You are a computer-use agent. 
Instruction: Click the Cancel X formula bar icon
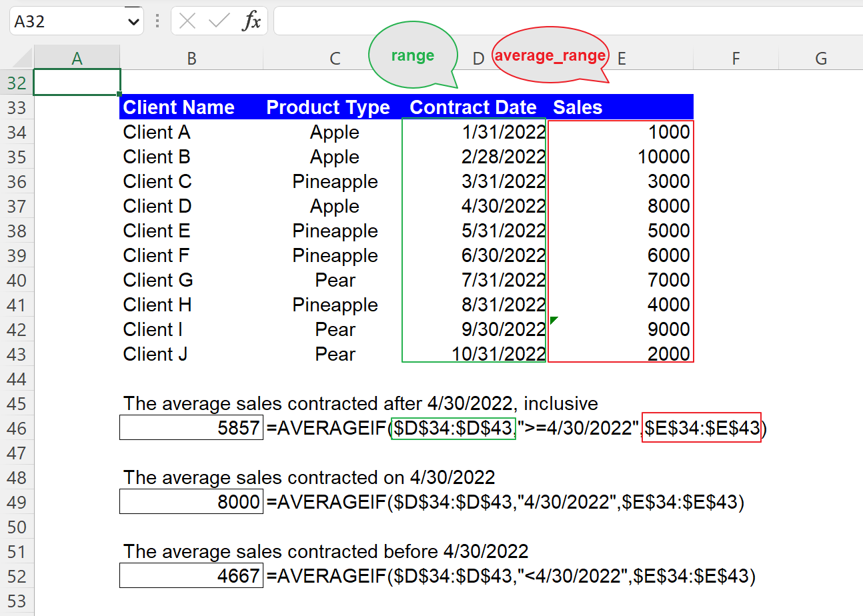[x=188, y=21]
